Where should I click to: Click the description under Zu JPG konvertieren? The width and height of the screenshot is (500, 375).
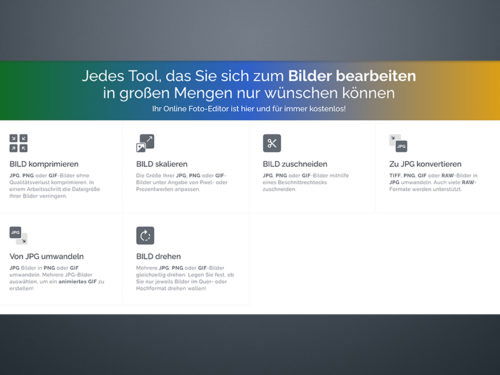click(x=433, y=182)
